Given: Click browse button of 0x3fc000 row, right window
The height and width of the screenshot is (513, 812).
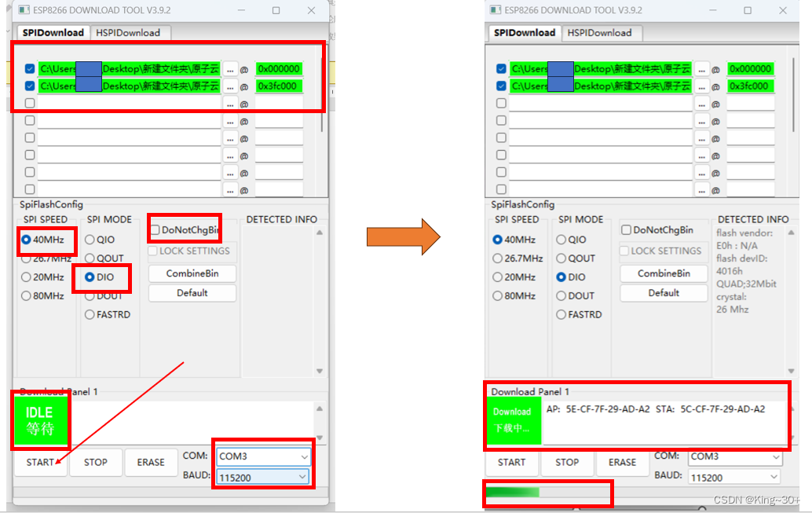Looking at the screenshot, I should [x=702, y=86].
